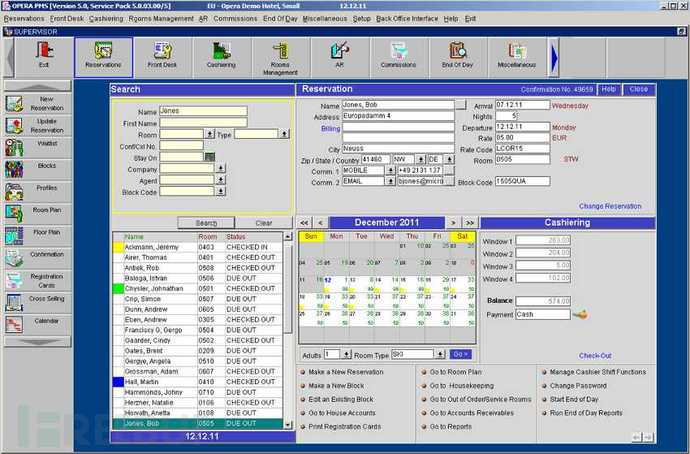The height and width of the screenshot is (454, 690).
Task: Open the Rooms Management toolbar icon
Action: click(280, 57)
